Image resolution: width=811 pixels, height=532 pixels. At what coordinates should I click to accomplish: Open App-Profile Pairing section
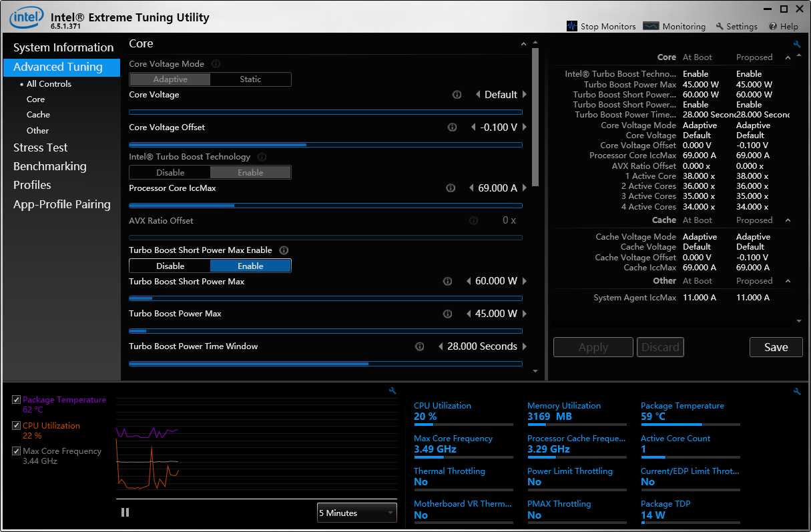click(62, 204)
